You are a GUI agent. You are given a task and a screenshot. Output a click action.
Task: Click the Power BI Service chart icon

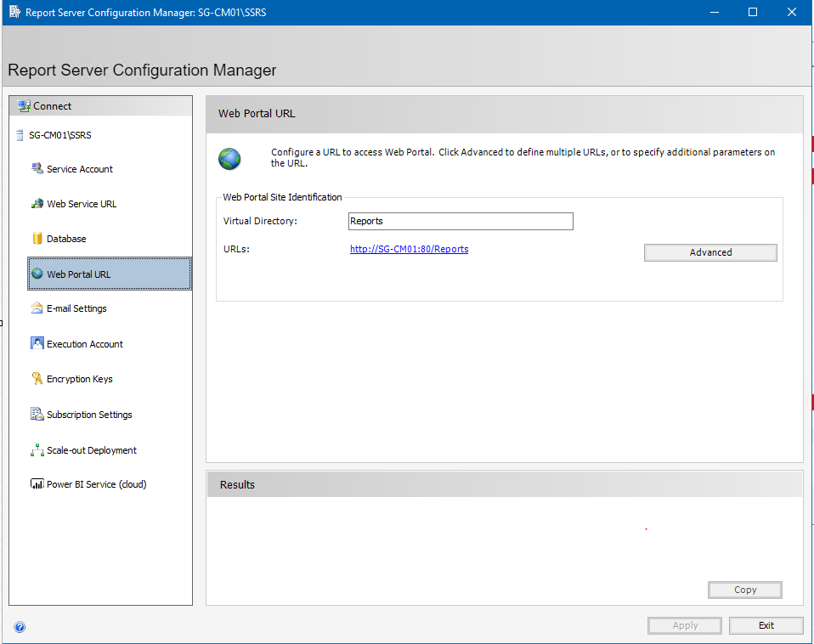click(x=37, y=484)
